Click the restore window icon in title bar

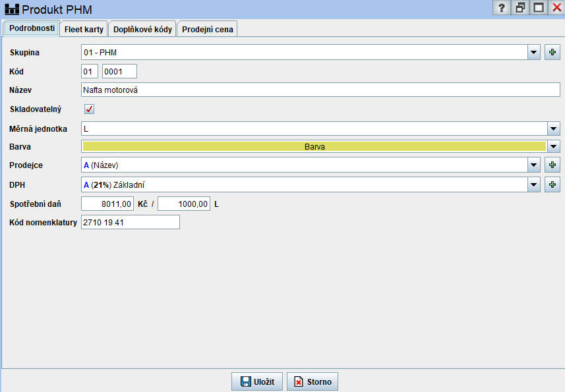tap(521, 9)
